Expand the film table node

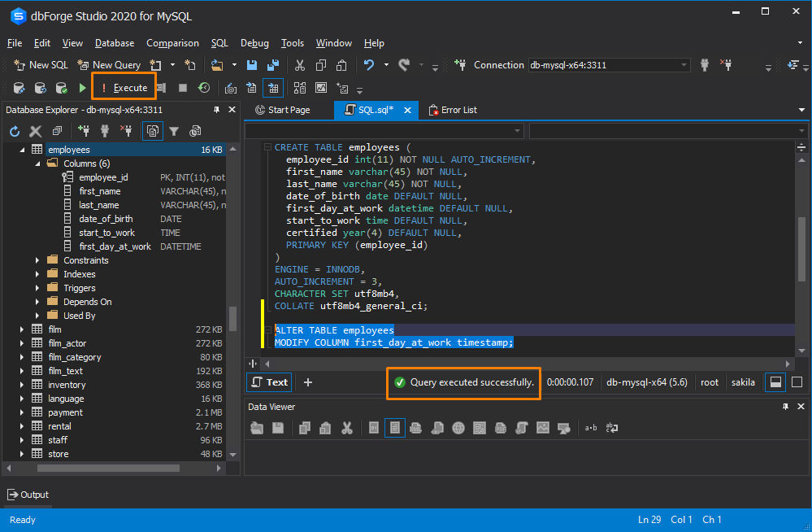[x=21, y=329]
